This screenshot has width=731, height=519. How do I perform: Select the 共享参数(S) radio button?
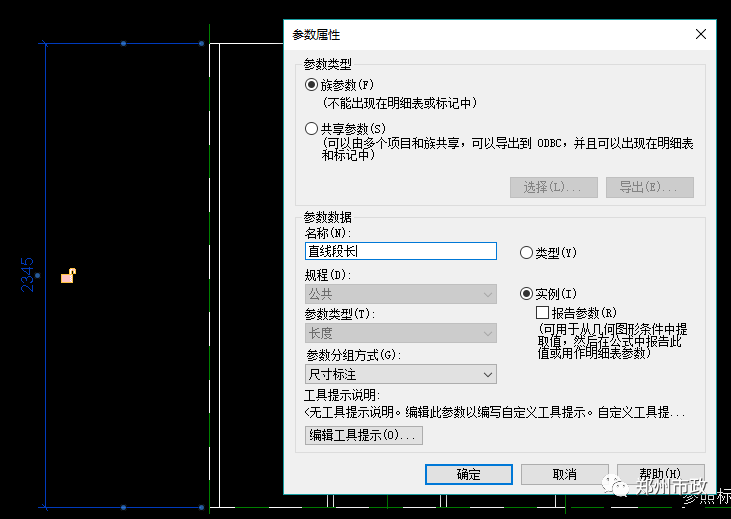(x=311, y=129)
